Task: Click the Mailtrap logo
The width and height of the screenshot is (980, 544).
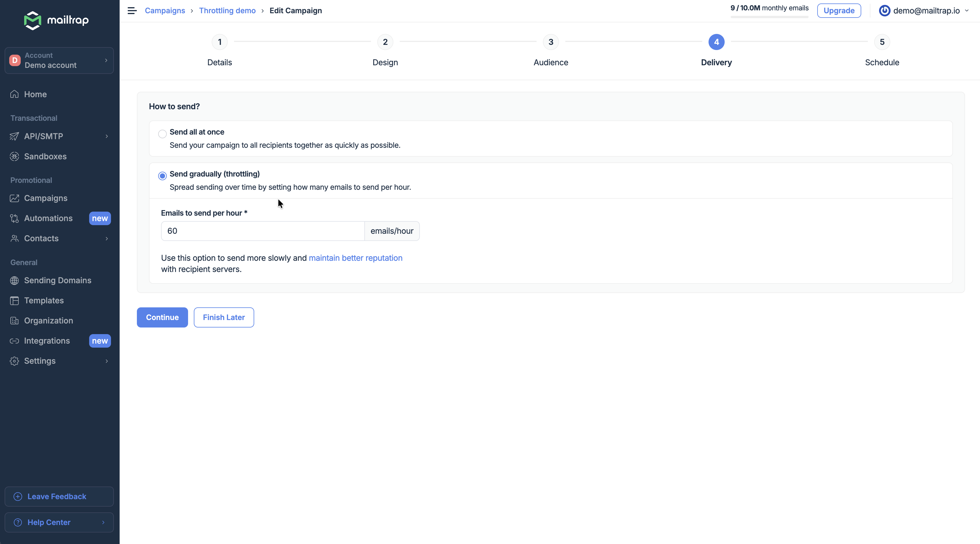Action: (x=56, y=20)
